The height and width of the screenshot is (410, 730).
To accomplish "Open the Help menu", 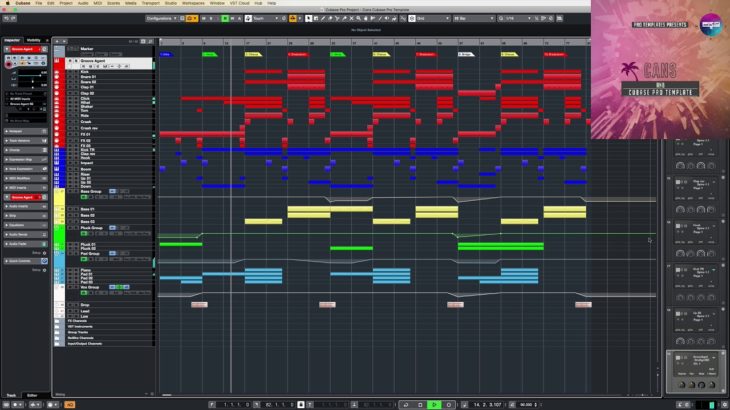I will coord(272,3).
